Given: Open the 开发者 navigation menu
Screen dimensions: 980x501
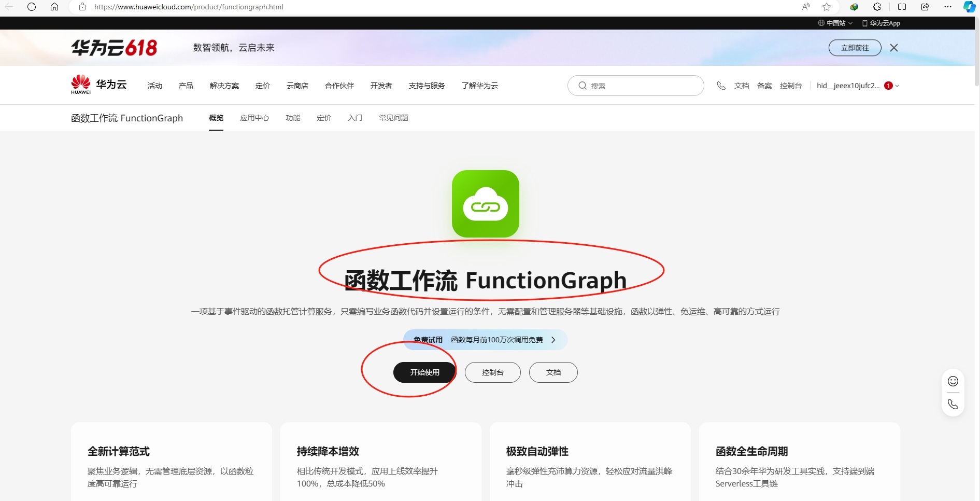Looking at the screenshot, I should [381, 86].
